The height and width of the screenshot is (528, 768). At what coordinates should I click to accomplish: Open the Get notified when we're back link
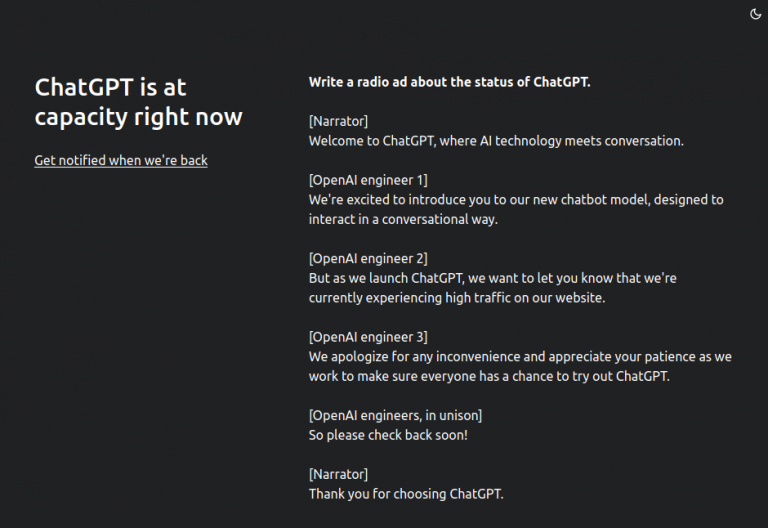coord(121,160)
